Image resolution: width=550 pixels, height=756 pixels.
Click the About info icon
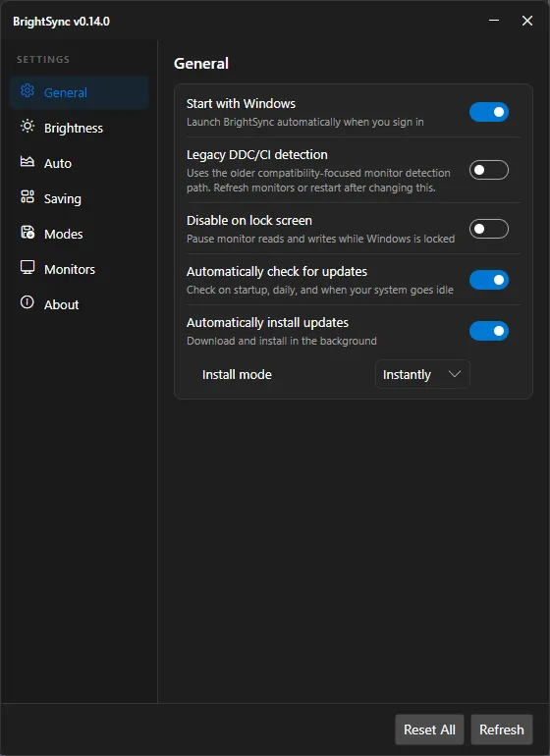tap(27, 302)
